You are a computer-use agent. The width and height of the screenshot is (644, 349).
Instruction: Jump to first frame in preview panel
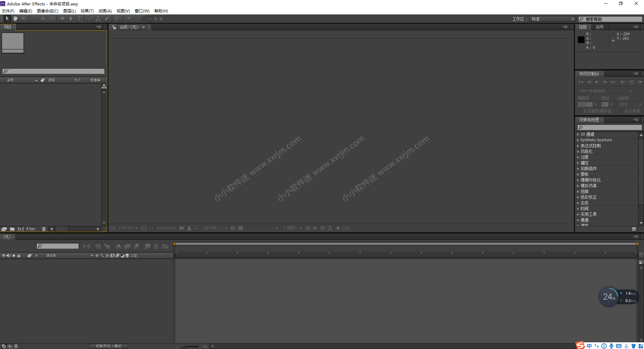click(581, 82)
